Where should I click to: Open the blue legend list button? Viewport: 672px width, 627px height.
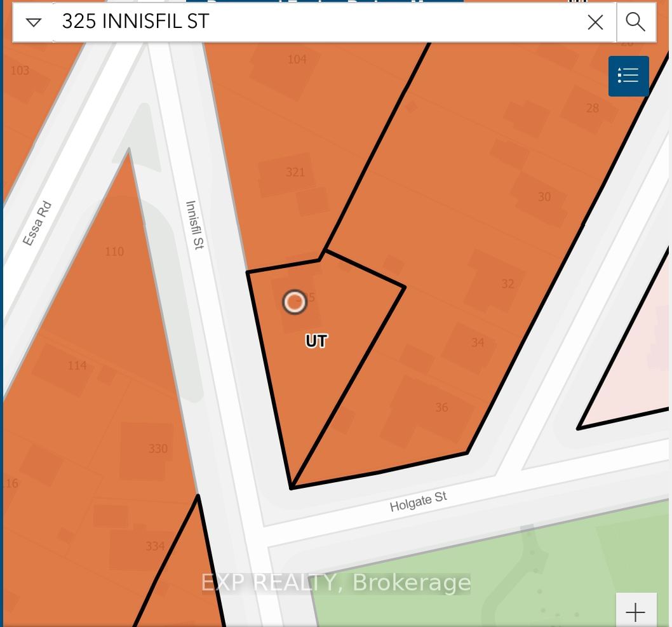(628, 76)
